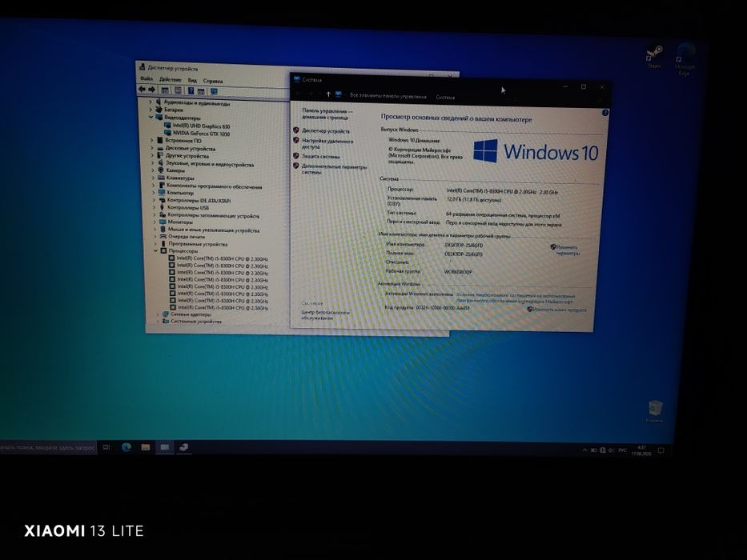Open Microsoft Edge desktop shortcut
Image resolution: width=747 pixels, height=560 pixels.
[685, 59]
